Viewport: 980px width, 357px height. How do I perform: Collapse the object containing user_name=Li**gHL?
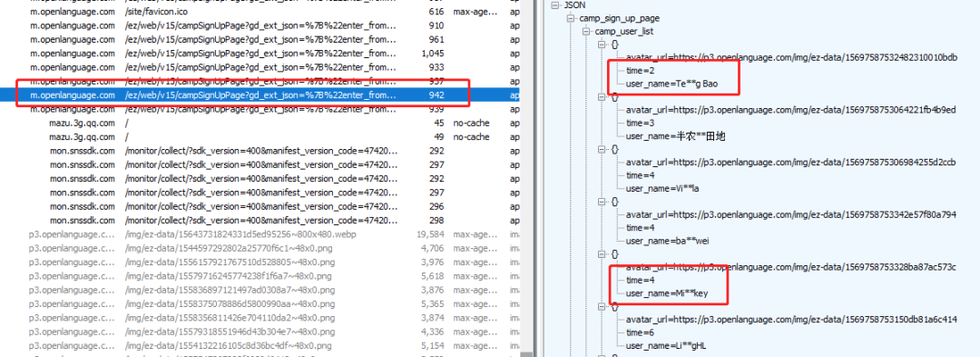(x=602, y=306)
